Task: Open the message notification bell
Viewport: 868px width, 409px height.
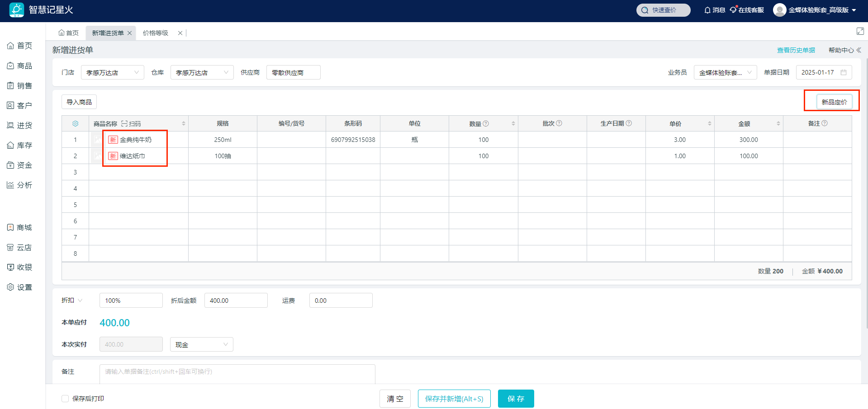Action: point(707,10)
